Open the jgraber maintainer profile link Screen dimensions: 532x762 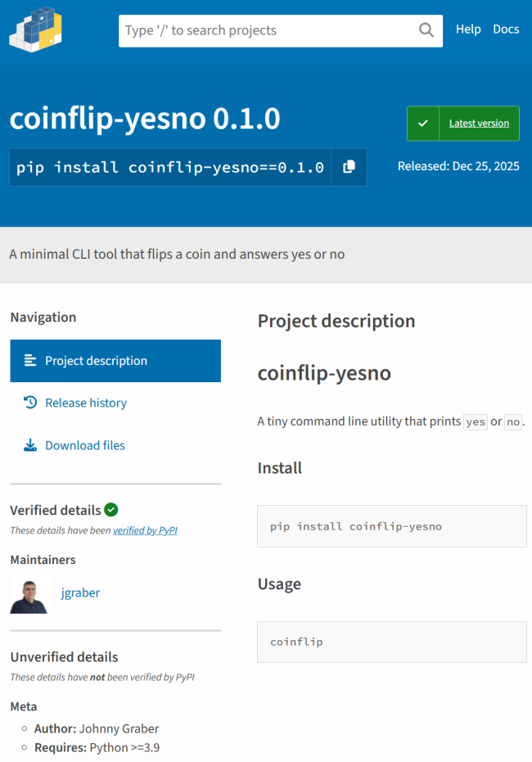[80, 593]
